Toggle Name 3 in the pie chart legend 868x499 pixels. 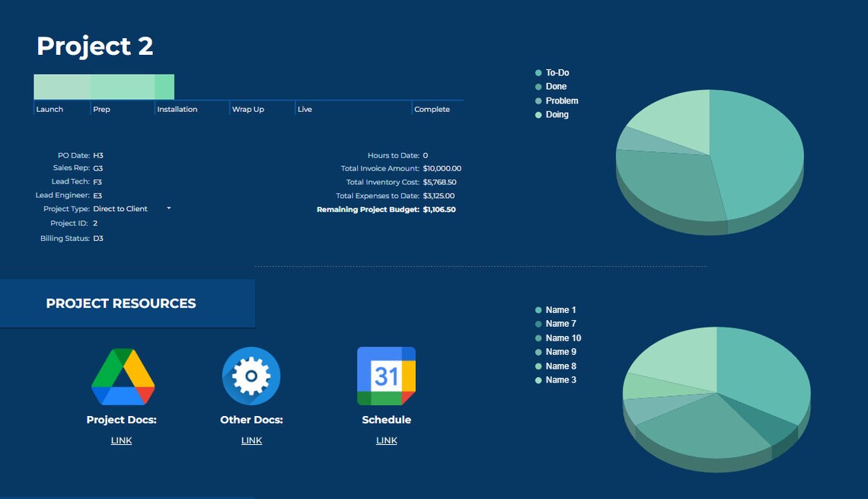point(538,379)
